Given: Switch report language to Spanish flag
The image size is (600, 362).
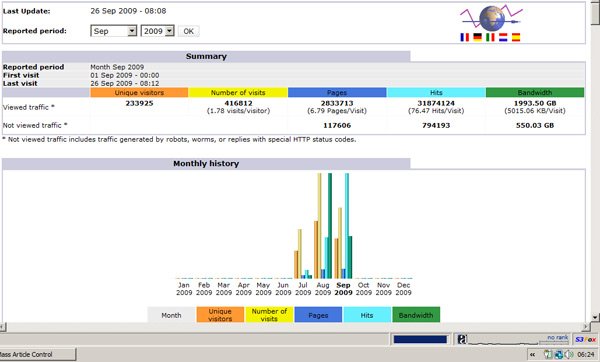Looking at the screenshot, I should click(516, 37).
